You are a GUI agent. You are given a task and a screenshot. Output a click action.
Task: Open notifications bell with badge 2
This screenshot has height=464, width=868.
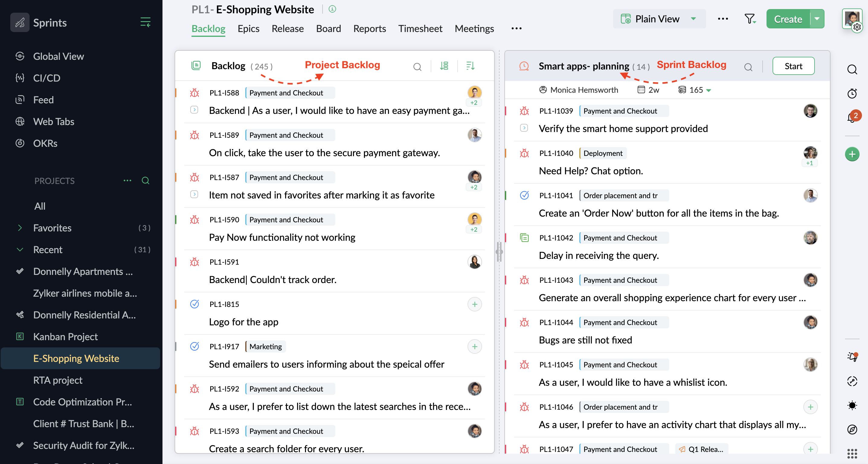pyautogui.click(x=852, y=117)
